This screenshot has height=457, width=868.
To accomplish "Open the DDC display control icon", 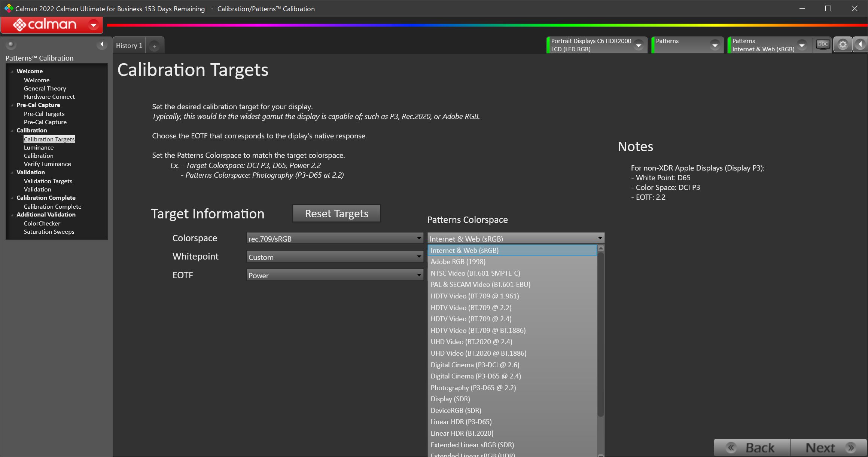I will tap(823, 45).
